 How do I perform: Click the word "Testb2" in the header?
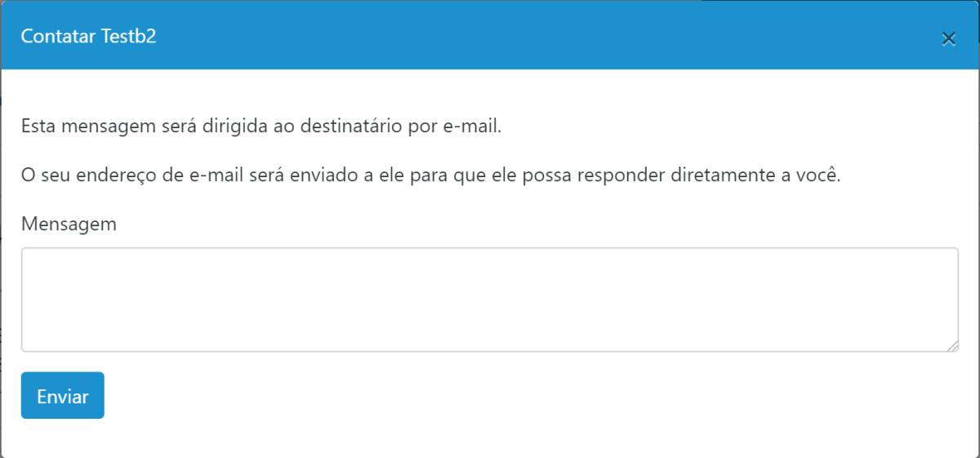(x=128, y=37)
